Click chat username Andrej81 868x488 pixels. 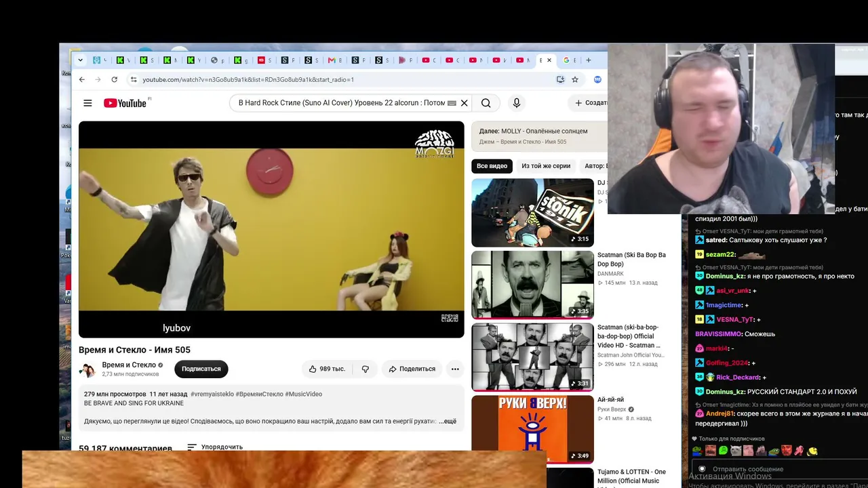pos(720,413)
